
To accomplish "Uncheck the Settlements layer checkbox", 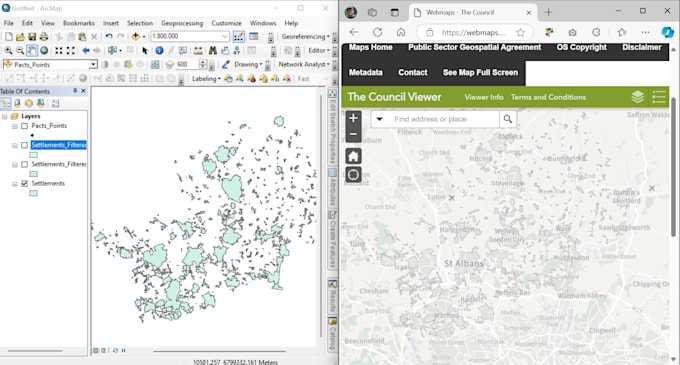I will tap(25, 183).
